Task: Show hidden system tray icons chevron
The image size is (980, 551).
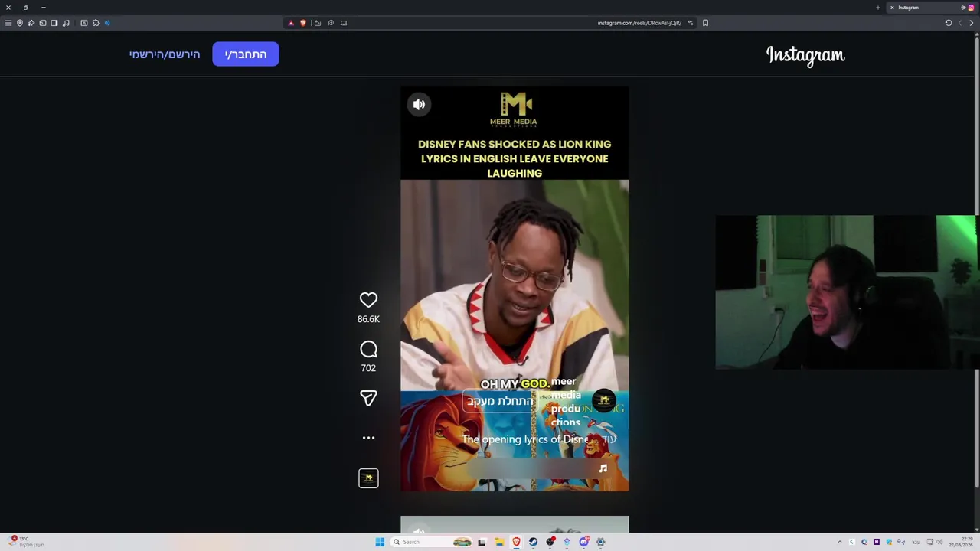Action: click(840, 542)
